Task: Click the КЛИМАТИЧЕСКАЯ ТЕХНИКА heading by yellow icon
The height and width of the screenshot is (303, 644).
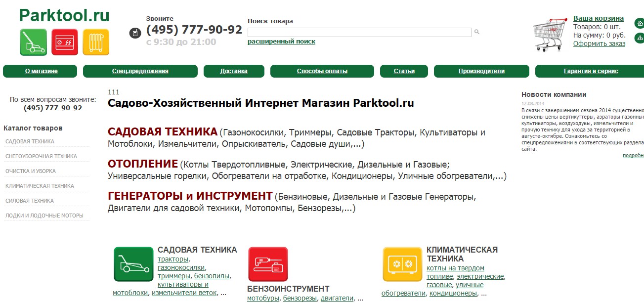Action: 462,254
